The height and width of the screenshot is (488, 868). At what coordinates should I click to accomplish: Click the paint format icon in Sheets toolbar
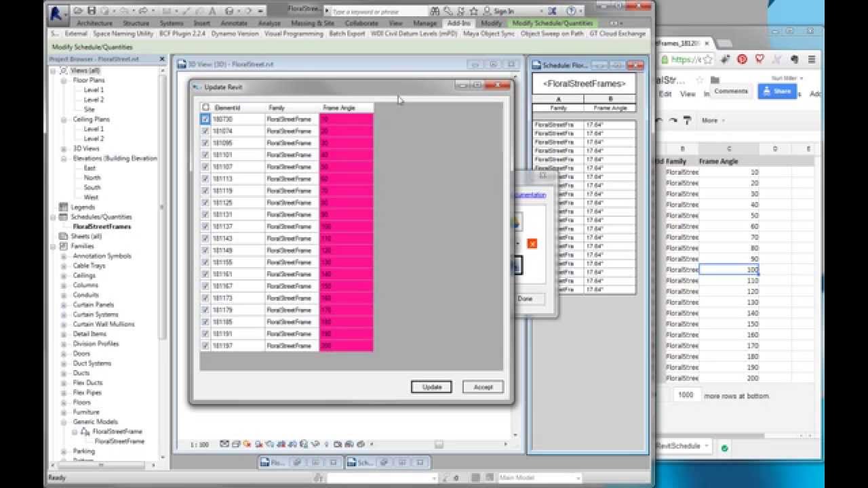click(687, 120)
